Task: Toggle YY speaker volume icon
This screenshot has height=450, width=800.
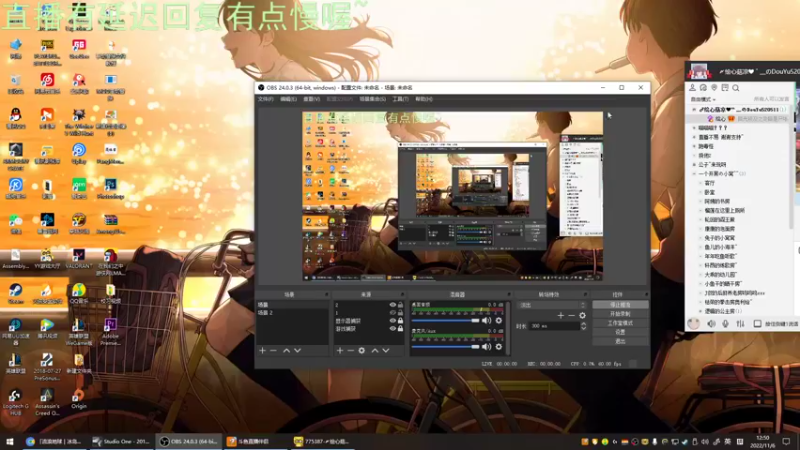Action: (x=711, y=324)
